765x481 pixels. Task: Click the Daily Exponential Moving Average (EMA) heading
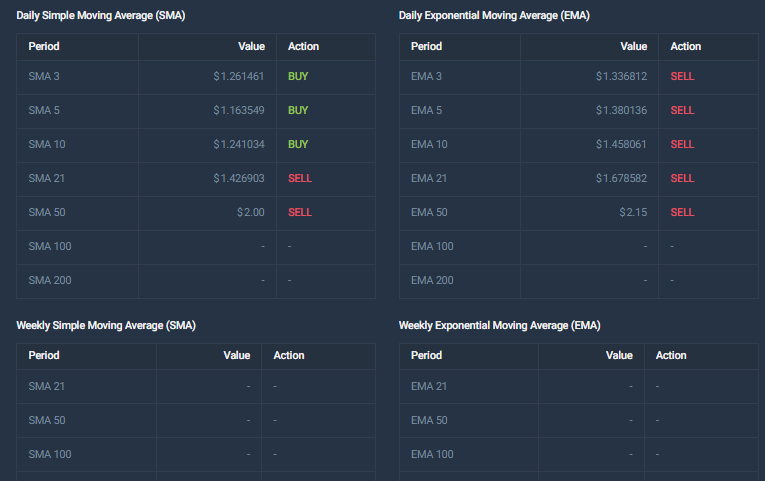(x=494, y=16)
